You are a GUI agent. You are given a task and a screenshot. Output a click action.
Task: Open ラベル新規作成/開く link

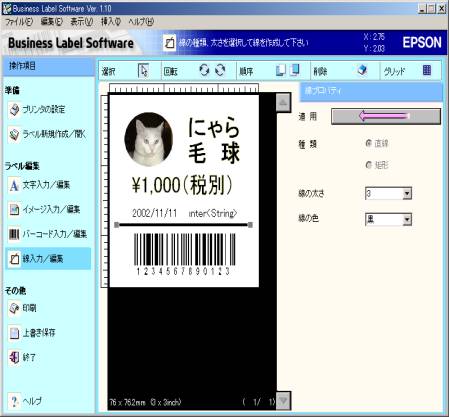tap(54, 134)
